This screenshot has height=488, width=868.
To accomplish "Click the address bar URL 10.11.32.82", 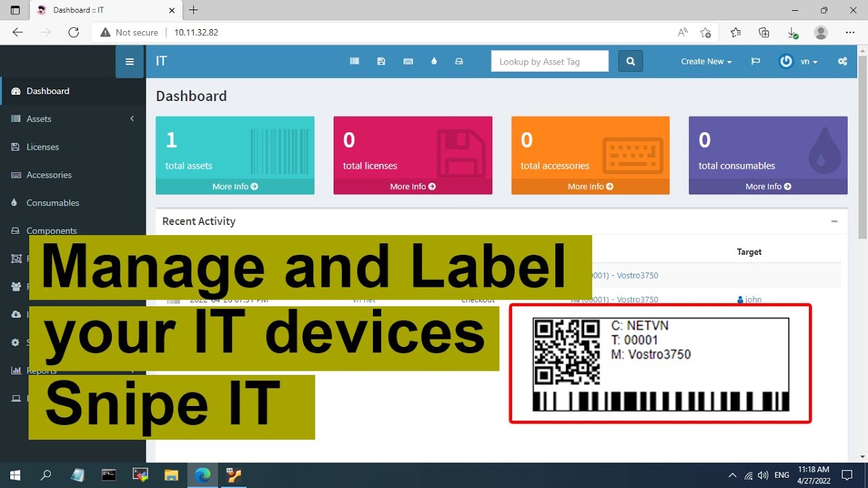I will (x=196, y=32).
